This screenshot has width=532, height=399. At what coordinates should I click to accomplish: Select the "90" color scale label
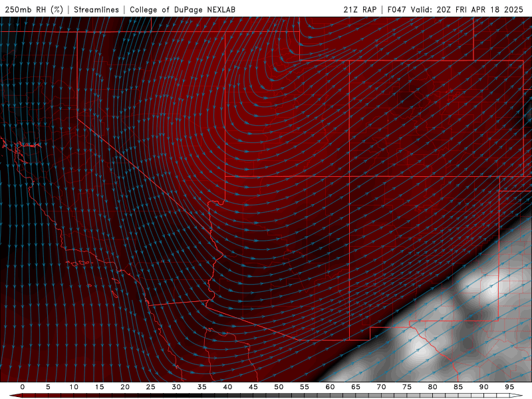click(484, 387)
